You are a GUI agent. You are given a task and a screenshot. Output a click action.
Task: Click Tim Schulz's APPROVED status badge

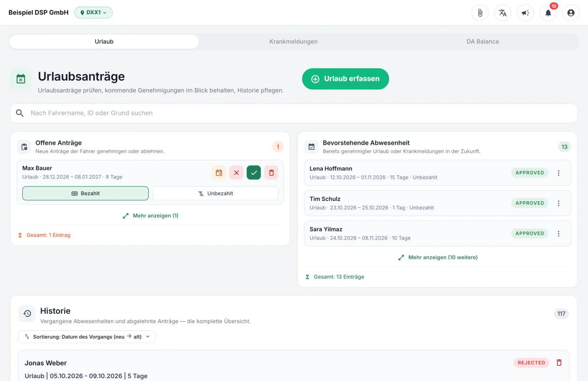530,203
